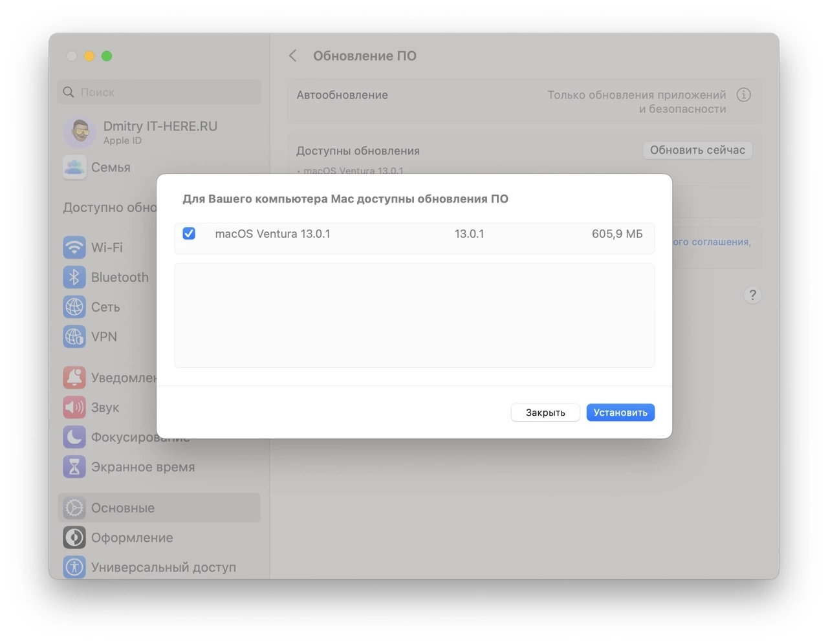Click the green zoom window button

pos(107,56)
